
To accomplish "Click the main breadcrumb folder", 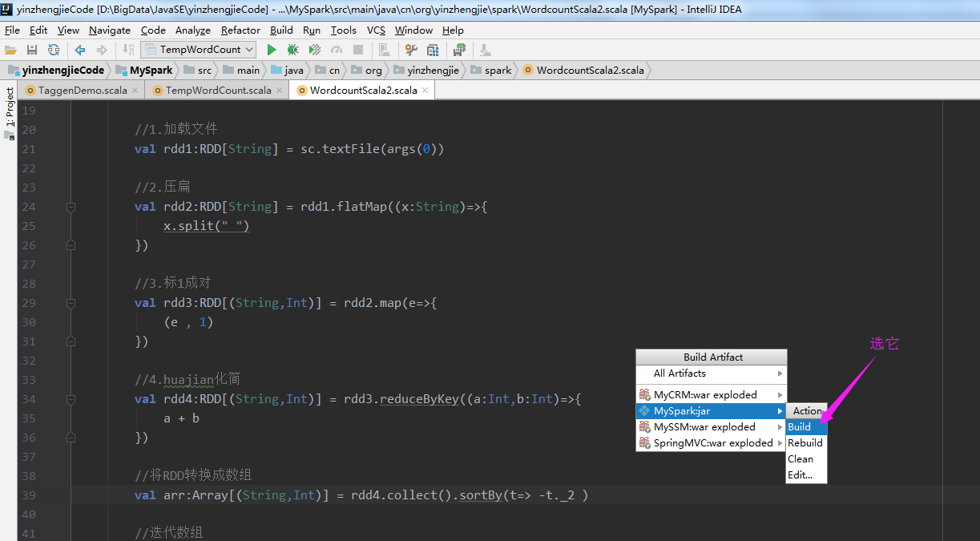I will (x=241, y=70).
